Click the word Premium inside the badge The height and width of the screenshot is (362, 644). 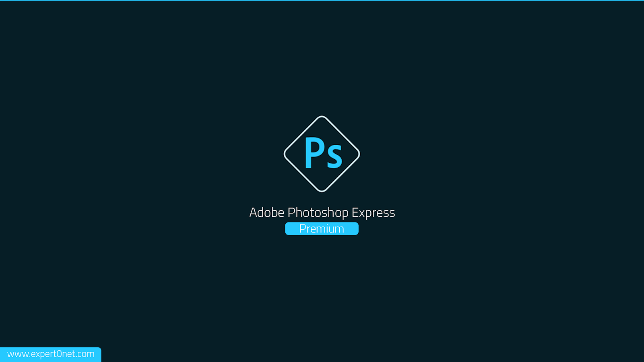[x=322, y=228]
